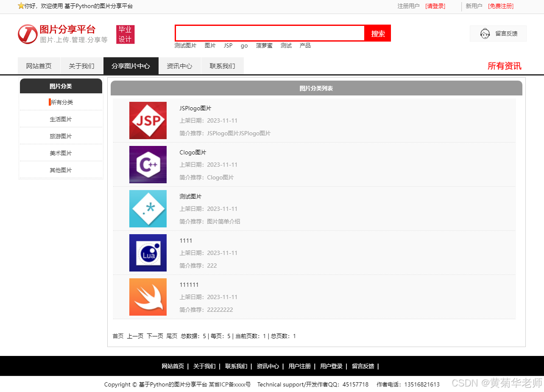Open the 所有资讯 link
Viewport: 544px width, 392px height.
(505, 66)
